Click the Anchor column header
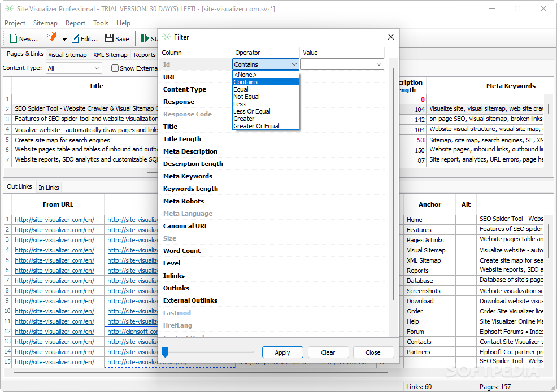The height and width of the screenshot is (392, 557). 430,204
